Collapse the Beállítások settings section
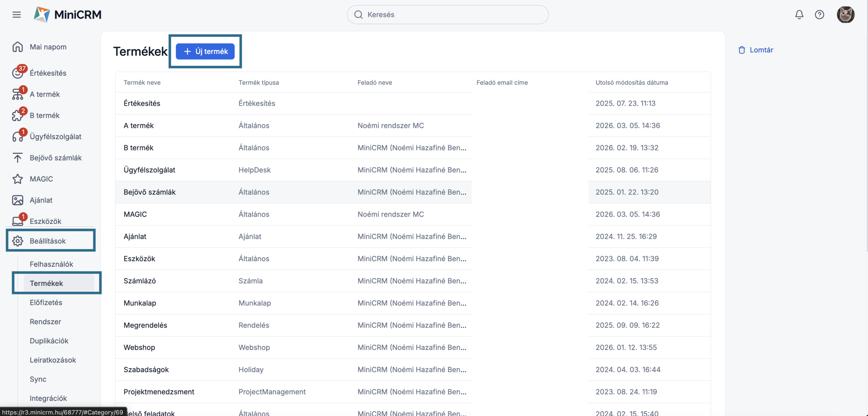Screen dimensions: 868x416 [x=47, y=241]
